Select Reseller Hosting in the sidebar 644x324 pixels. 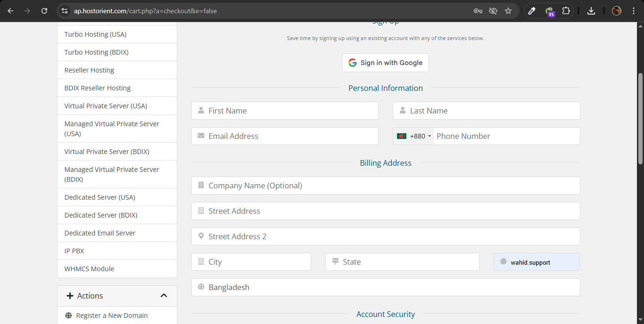click(x=90, y=70)
